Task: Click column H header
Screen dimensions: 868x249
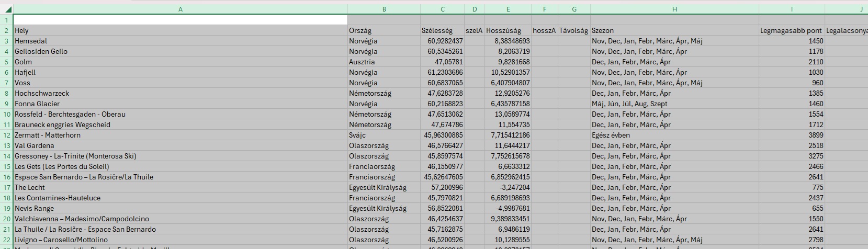Action: pyautogui.click(x=674, y=9)
